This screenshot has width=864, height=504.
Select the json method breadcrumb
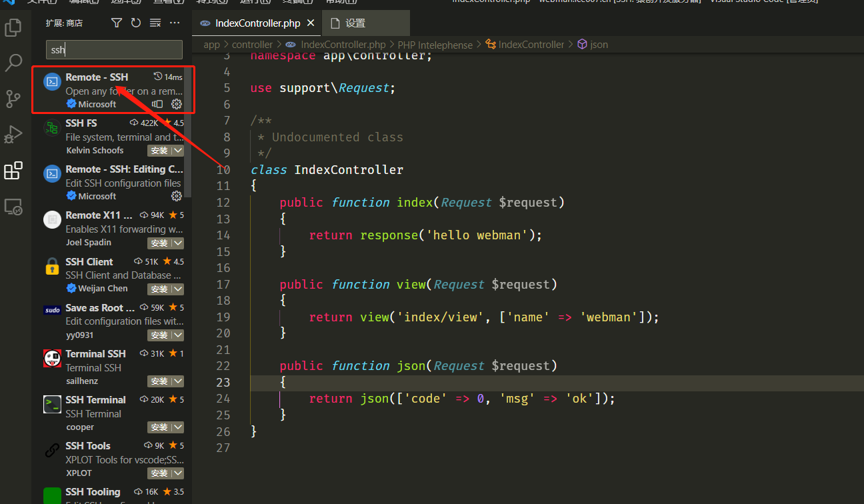[593, 45]
